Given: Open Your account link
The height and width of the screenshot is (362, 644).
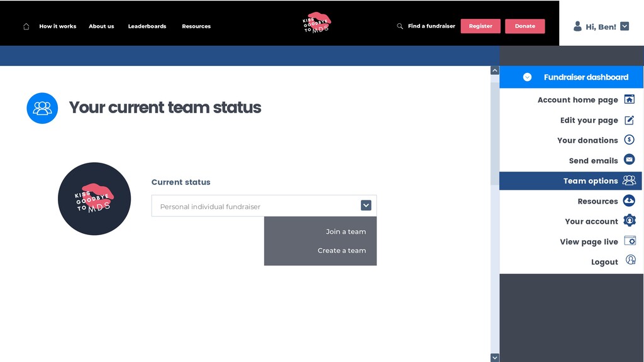Looking at the screenshot, I should (591, 221).
